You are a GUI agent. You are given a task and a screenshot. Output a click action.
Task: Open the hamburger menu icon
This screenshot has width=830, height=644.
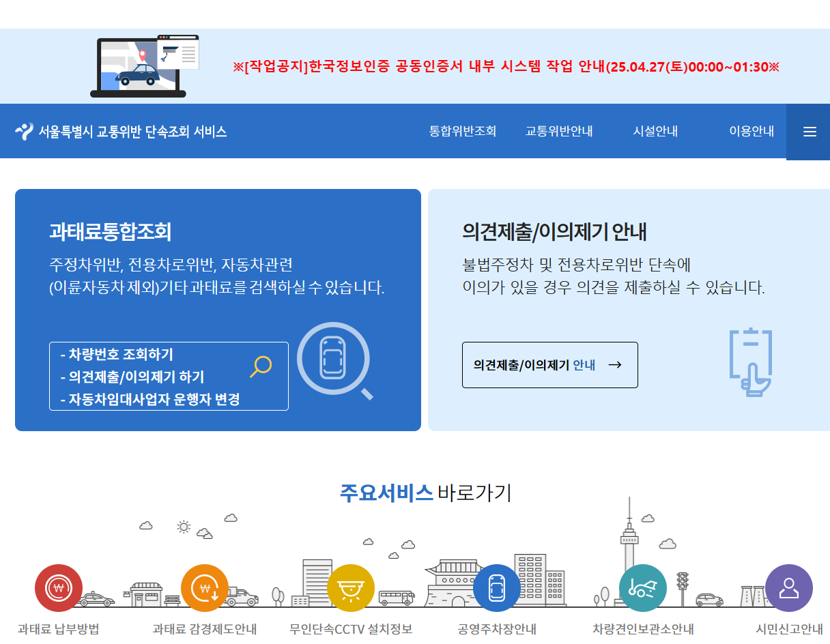tap(810, 132)
